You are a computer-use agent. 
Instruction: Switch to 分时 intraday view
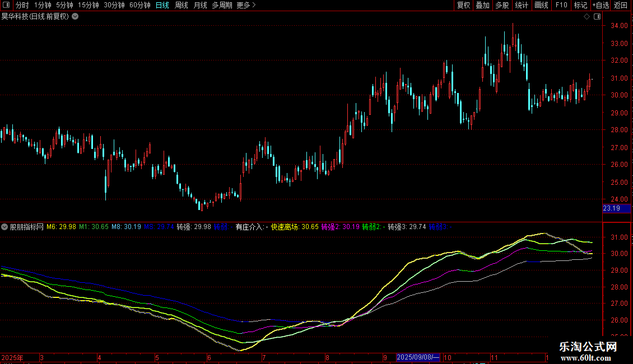tap(22, 5)
